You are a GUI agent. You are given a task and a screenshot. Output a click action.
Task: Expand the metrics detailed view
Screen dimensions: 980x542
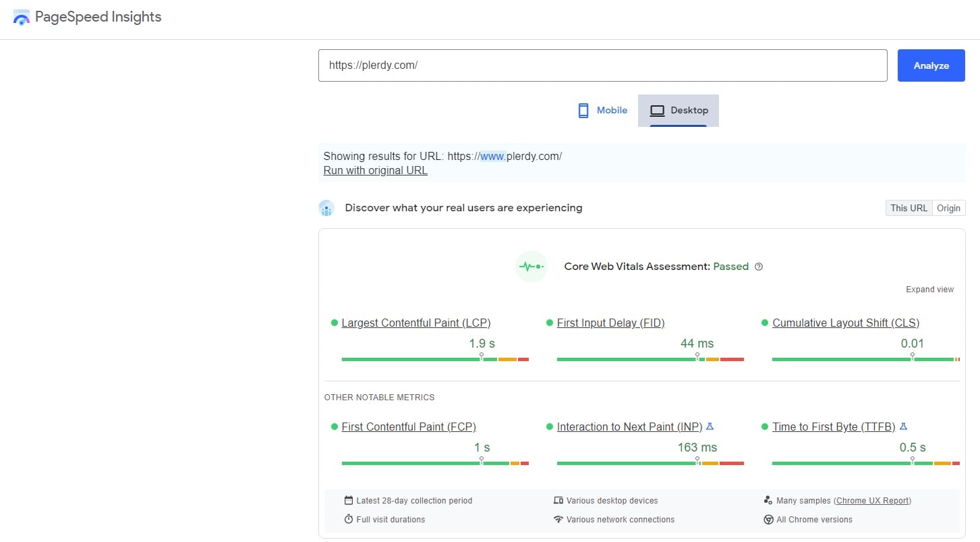[929, 289]
